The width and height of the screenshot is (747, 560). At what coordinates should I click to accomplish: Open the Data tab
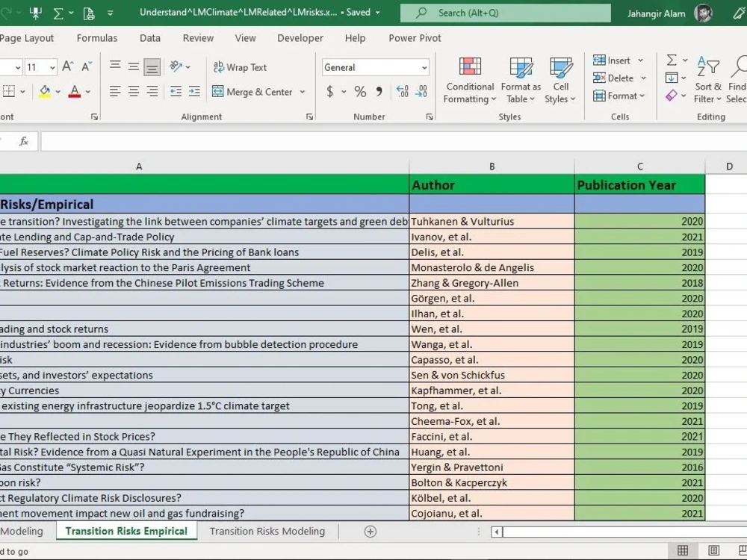[x=150, y=38]
